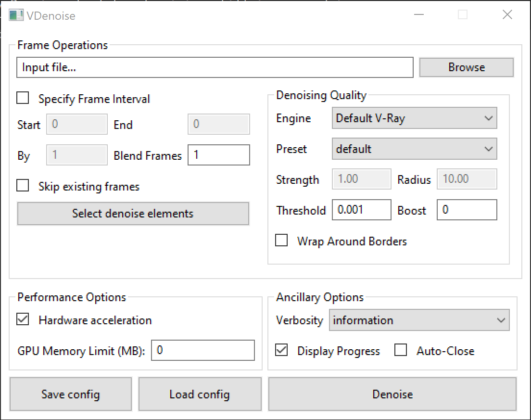Click the VDenoise application icon in the title bar
The height and width of the screenshot is (420, 531).
[x=15, y=15]
